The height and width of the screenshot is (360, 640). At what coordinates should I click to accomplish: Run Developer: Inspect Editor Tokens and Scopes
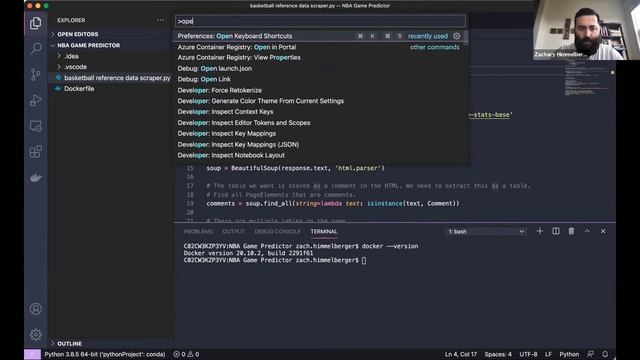coord(320,123)
